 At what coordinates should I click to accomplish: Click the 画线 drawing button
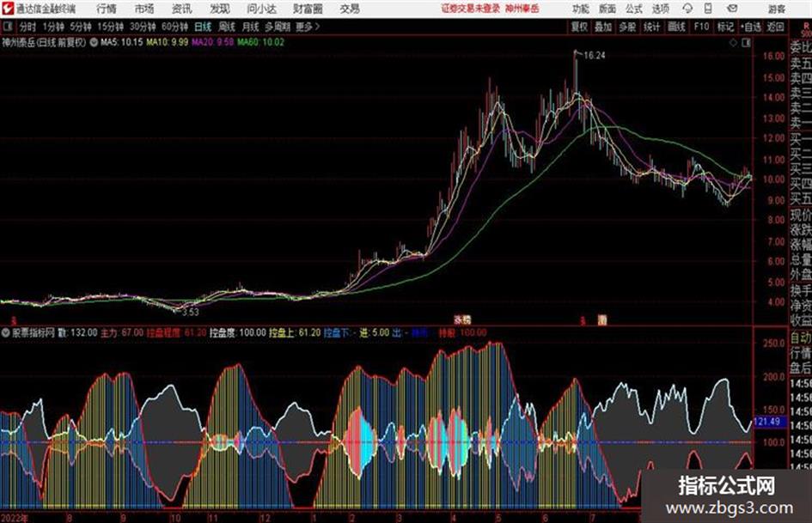pyautogui.click(x=676, y=27)
